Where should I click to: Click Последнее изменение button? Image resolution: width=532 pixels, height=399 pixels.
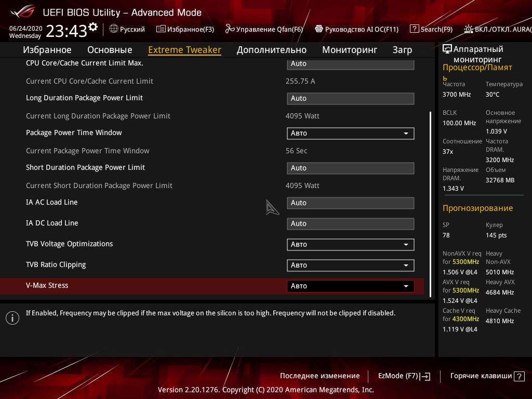320,376
